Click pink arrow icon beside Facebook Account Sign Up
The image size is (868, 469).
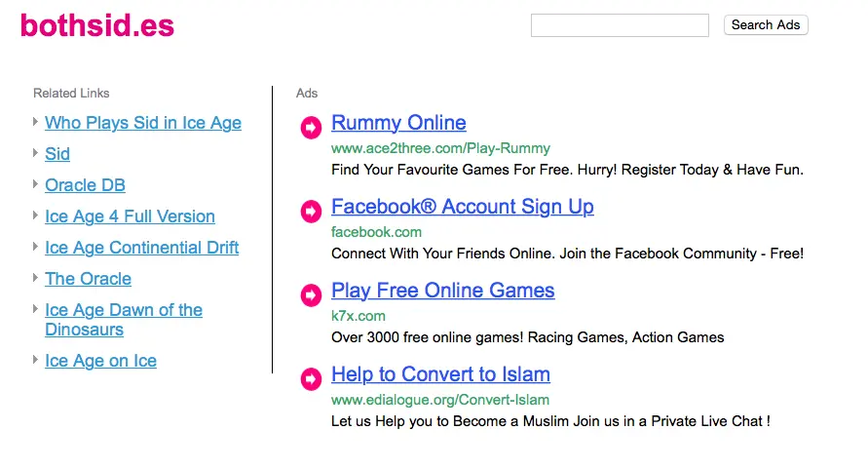[x=311, y=211]
